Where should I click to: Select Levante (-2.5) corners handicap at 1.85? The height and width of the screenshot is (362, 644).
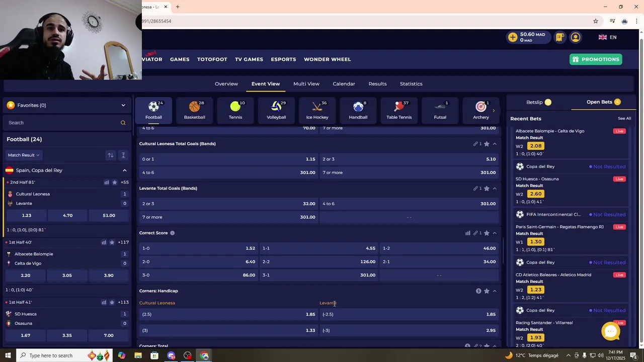pos(409,314)
